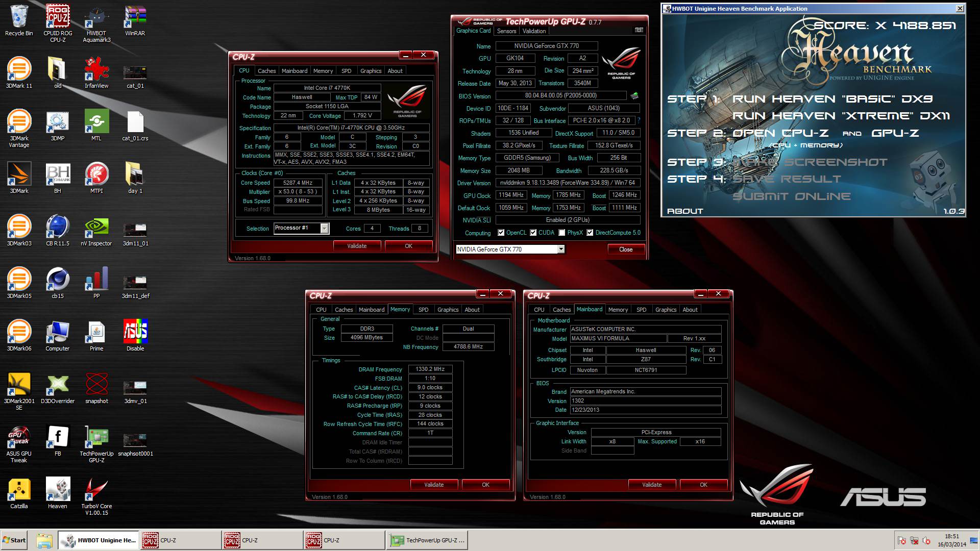Viewport: 980px width, 551px height.
Task: Launch TurboV Core desktop shortcut
Action: pyautogui.click(x=96, y=496)
